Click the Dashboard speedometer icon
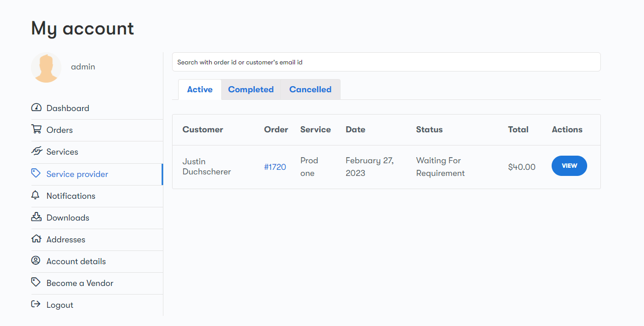 [x=36, y=108]
